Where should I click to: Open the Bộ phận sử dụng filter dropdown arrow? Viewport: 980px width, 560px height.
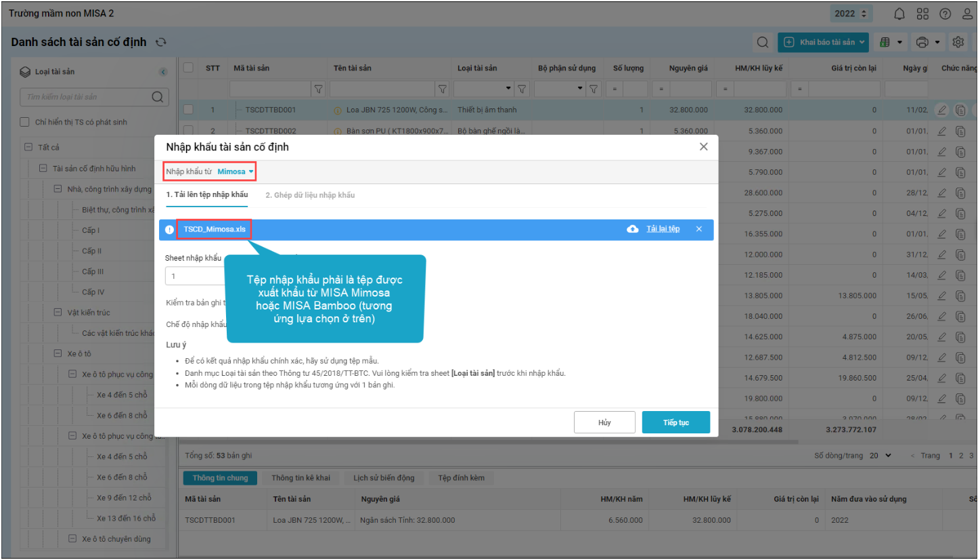(x=581, y=89)
